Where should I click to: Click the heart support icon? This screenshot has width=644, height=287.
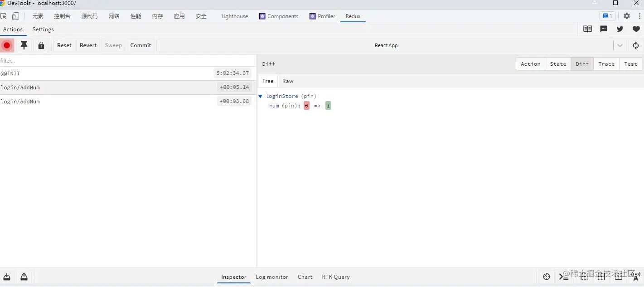(x=636, y=29)
